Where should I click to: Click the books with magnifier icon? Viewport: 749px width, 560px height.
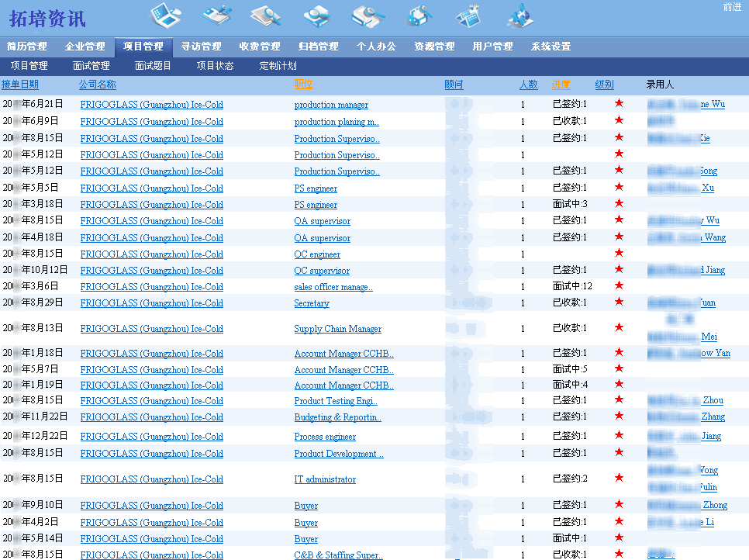[368, 16]
